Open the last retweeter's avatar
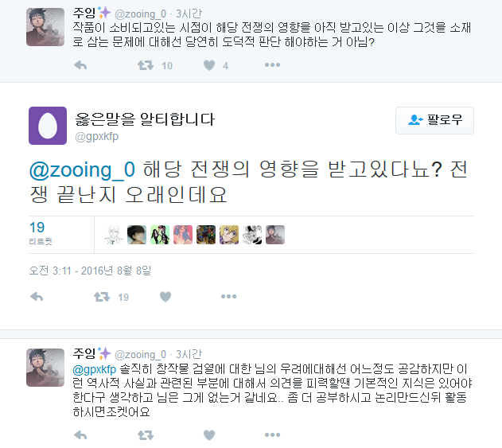 tap(275, 234)
